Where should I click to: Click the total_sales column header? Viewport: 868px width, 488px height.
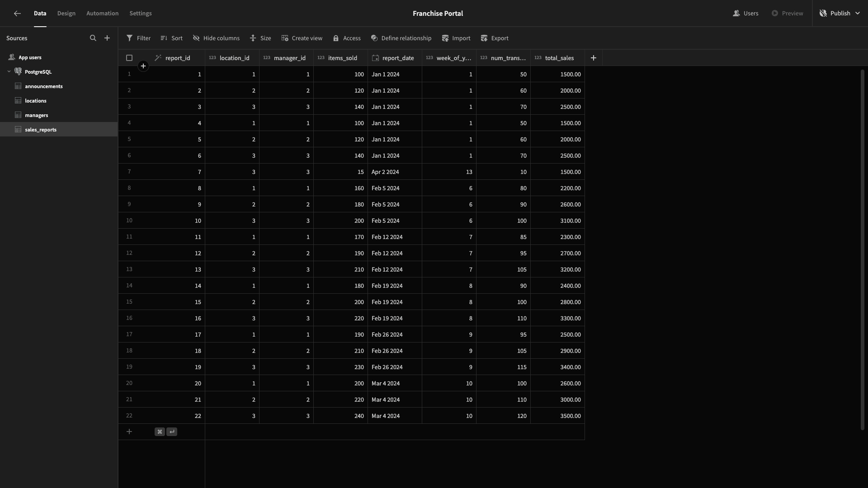(558, 58)
